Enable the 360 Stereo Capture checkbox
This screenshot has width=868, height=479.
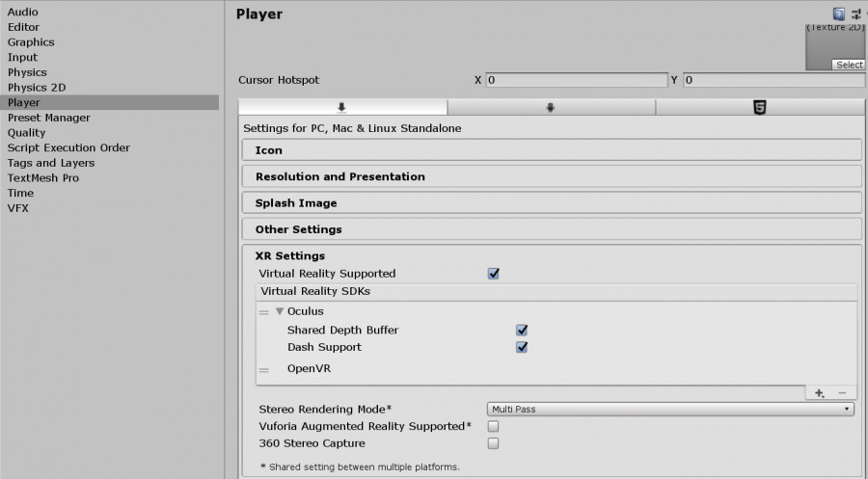[493, 443]
